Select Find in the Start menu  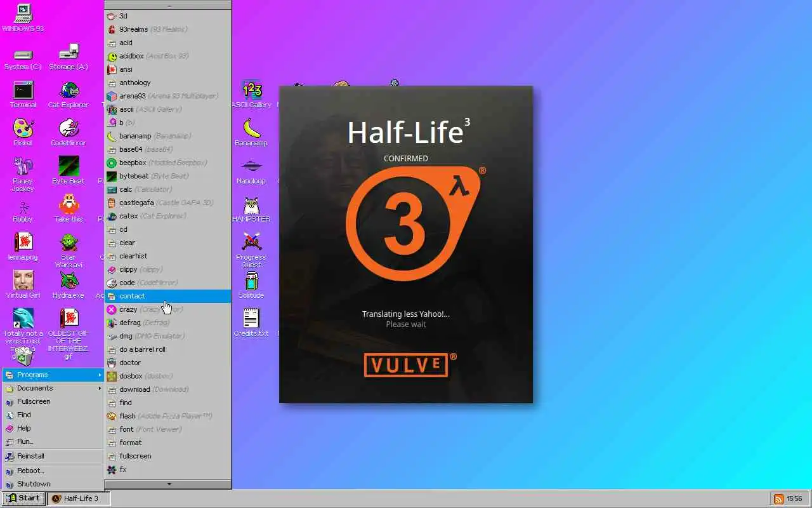pyautogui.click(x=53, y=415)
